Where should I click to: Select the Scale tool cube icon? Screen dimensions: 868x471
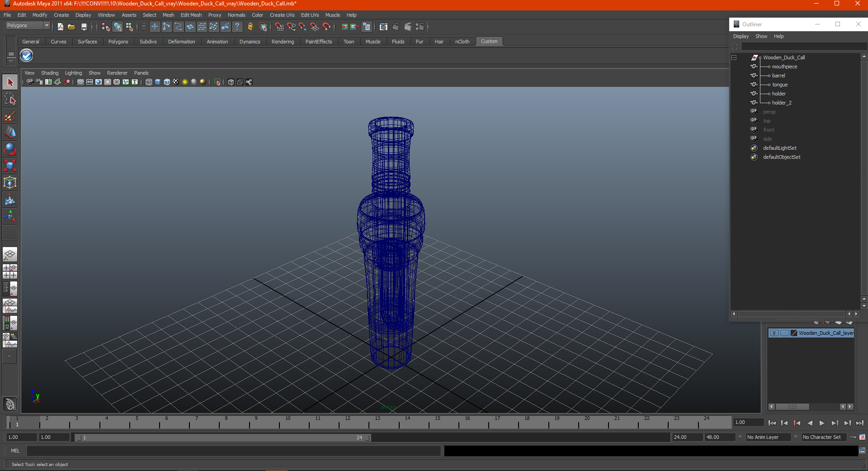10,166
